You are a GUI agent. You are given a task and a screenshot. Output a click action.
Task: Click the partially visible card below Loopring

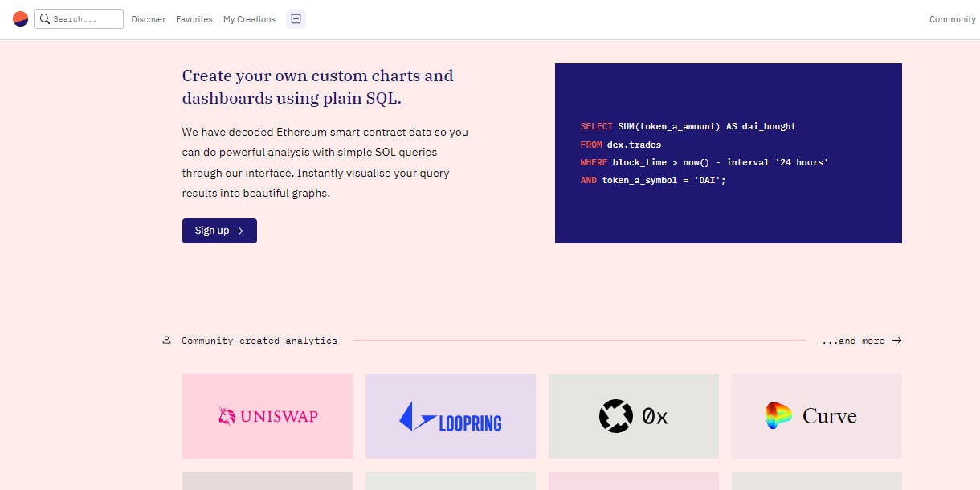click(451, 480)
